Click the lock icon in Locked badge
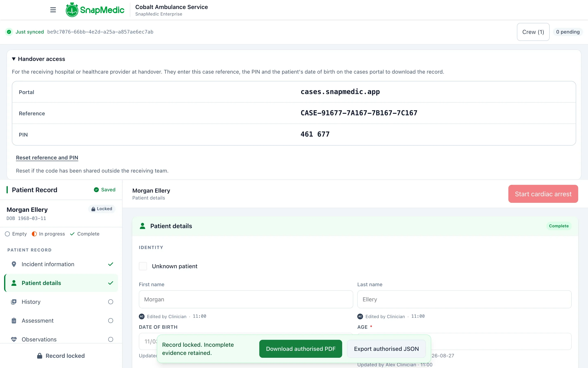588x368 pixels. [93, 209]
